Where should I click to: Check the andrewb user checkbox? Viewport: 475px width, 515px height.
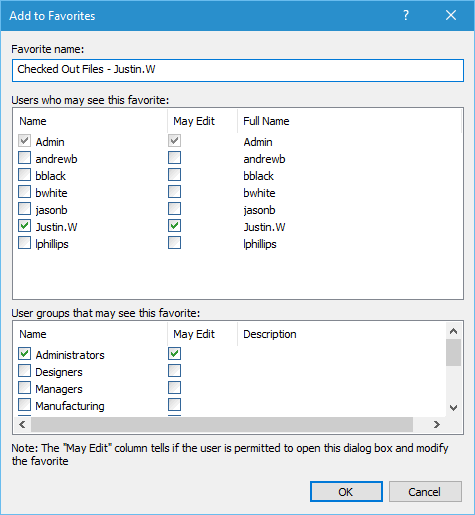point(24,158)
